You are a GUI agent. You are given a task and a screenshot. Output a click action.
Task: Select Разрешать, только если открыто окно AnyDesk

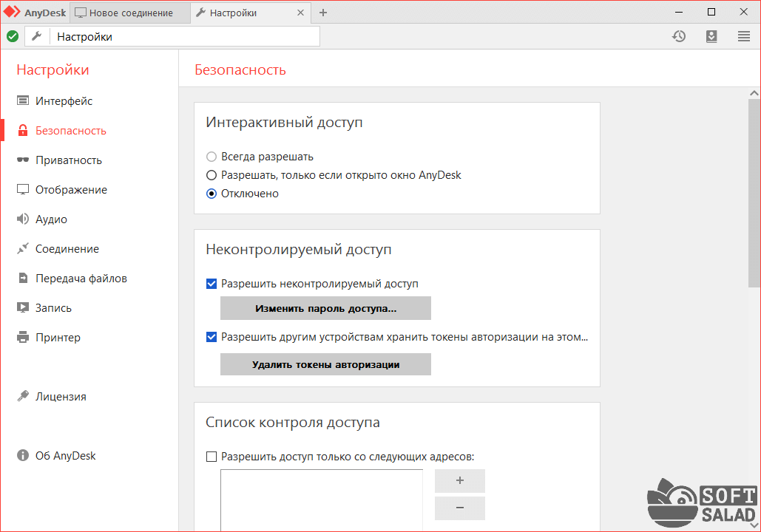coord(212,175)
